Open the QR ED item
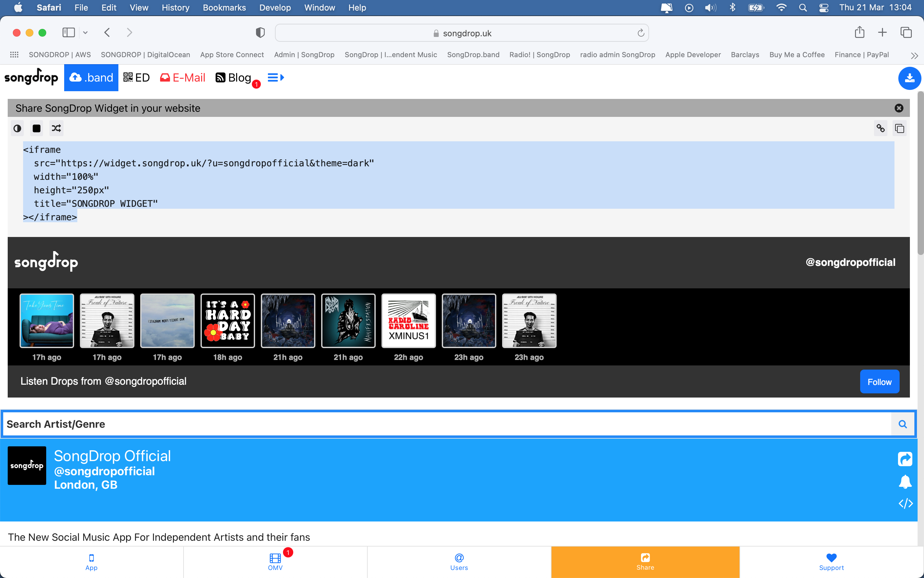 point(136,78)
